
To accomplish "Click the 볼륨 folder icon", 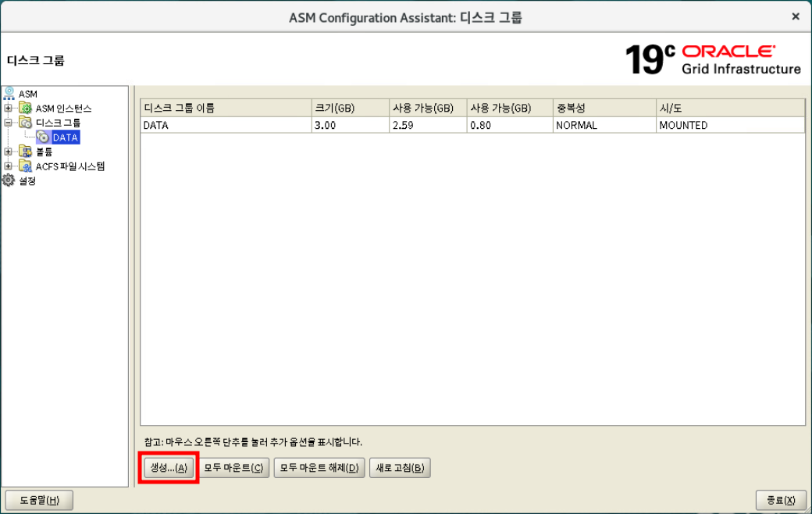I will pos(25,152).
